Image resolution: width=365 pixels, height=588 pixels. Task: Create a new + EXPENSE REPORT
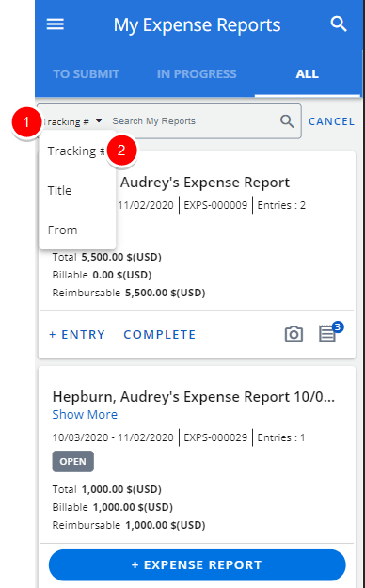[x=197, y=564]
